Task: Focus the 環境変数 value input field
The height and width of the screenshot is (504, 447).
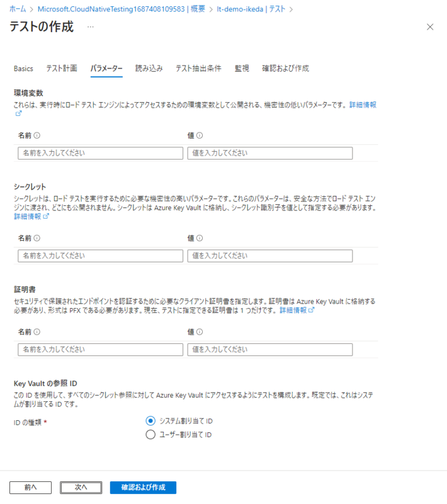Action: click(x=270, y=153)
